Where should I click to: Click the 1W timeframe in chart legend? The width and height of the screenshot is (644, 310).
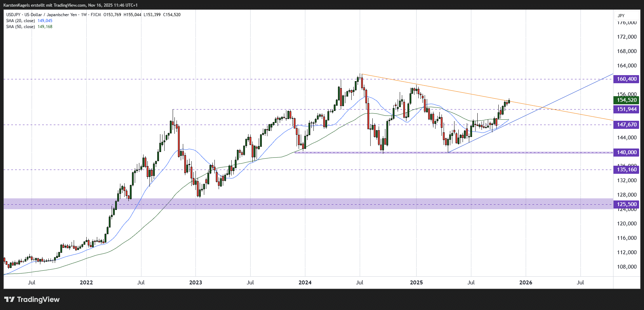point(84,15)
